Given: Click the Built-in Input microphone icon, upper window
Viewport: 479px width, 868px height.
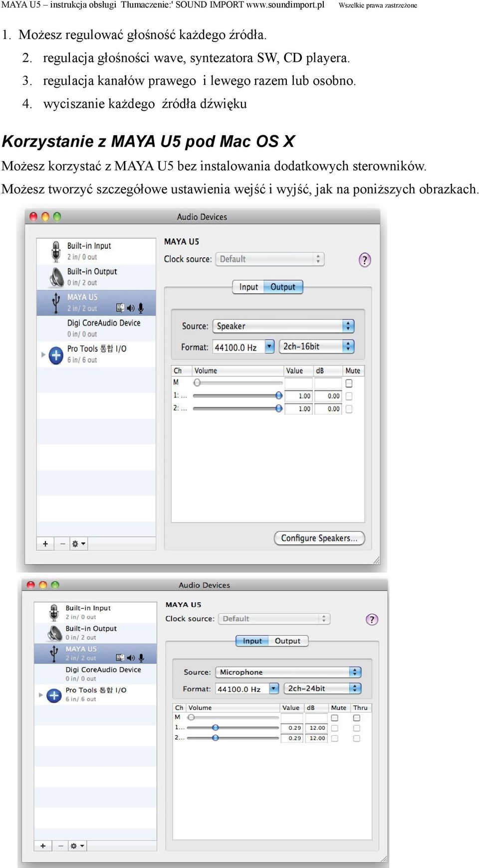Looking at the screenshot, I should tap(56, 251).
